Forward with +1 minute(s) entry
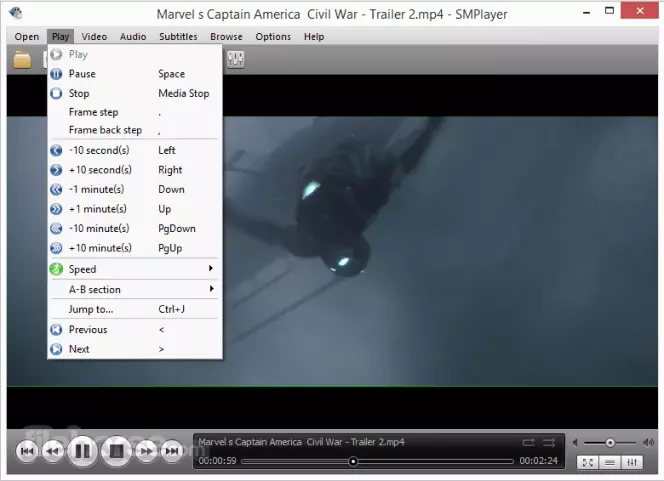This screenshot has height=481, width=664. 135,209
